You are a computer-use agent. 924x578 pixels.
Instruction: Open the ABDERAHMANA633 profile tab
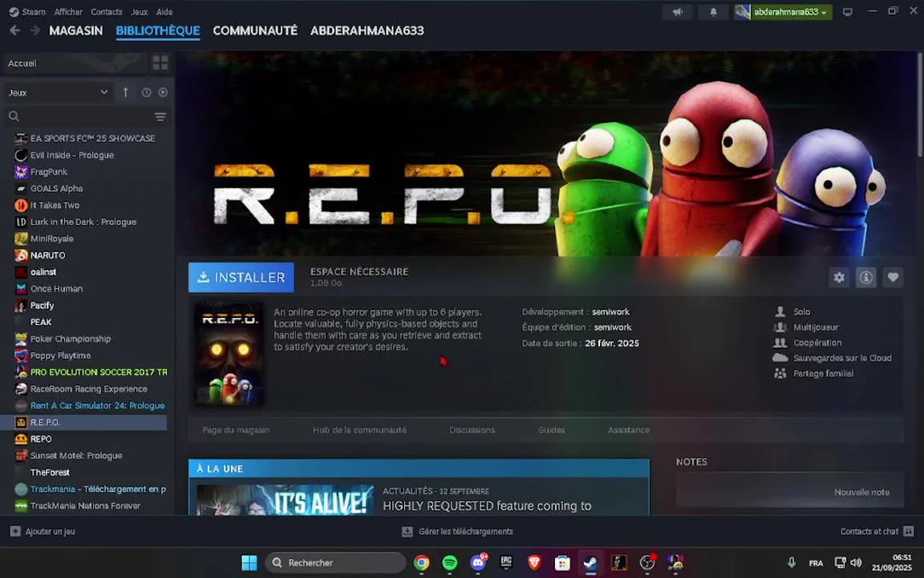[367, 31]
